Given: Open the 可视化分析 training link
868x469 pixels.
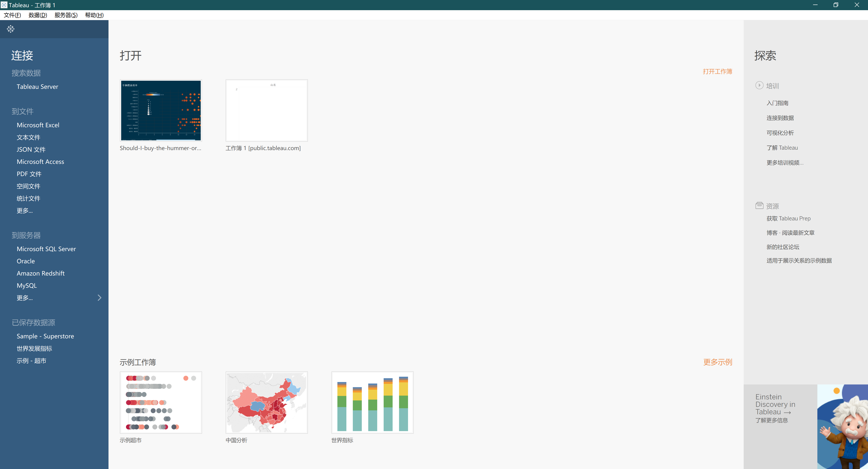Looking at the screenshot, I should (x=780, y=133).
